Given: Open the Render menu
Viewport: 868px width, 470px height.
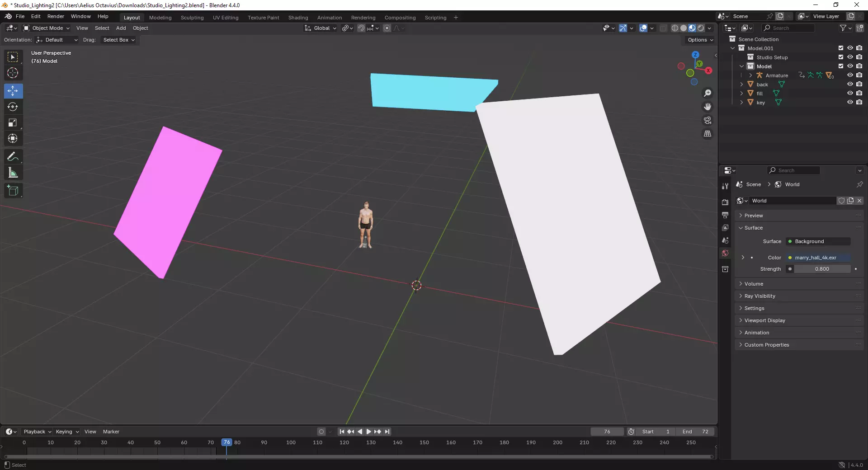Looking at the screenshot, I should pos(56,16).
